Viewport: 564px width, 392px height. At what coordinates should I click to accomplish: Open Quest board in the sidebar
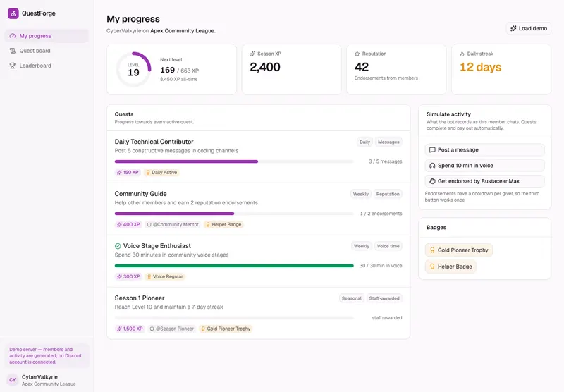[x=47, y=51]
